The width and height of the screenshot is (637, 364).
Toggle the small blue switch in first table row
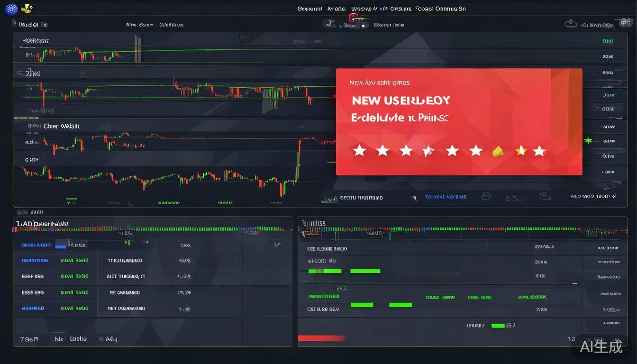coord(60,246)
